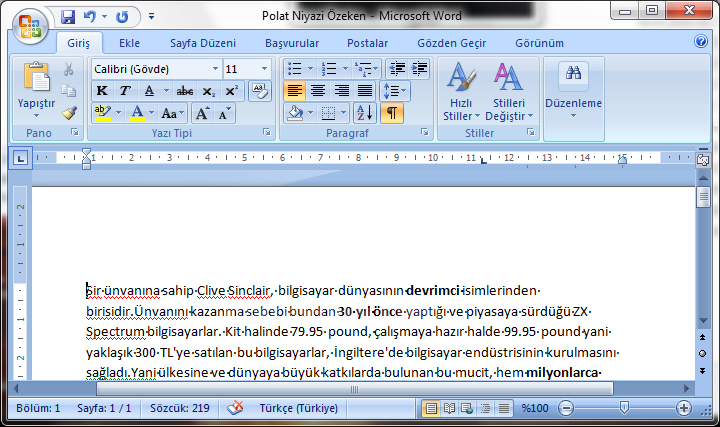Click Sözcük: 219 word count
The width and height of the screenshot is (720, 427).
pos(180,408)
